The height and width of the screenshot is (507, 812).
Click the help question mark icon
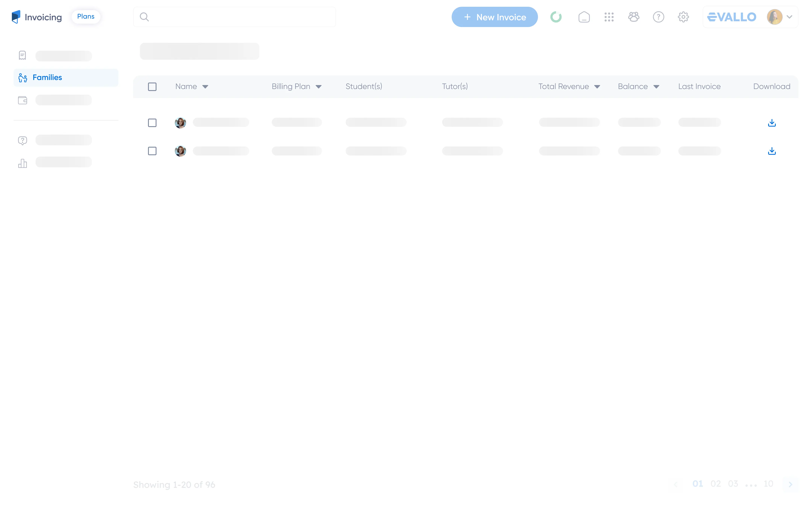pyautogui.click(x=658, y=17)
